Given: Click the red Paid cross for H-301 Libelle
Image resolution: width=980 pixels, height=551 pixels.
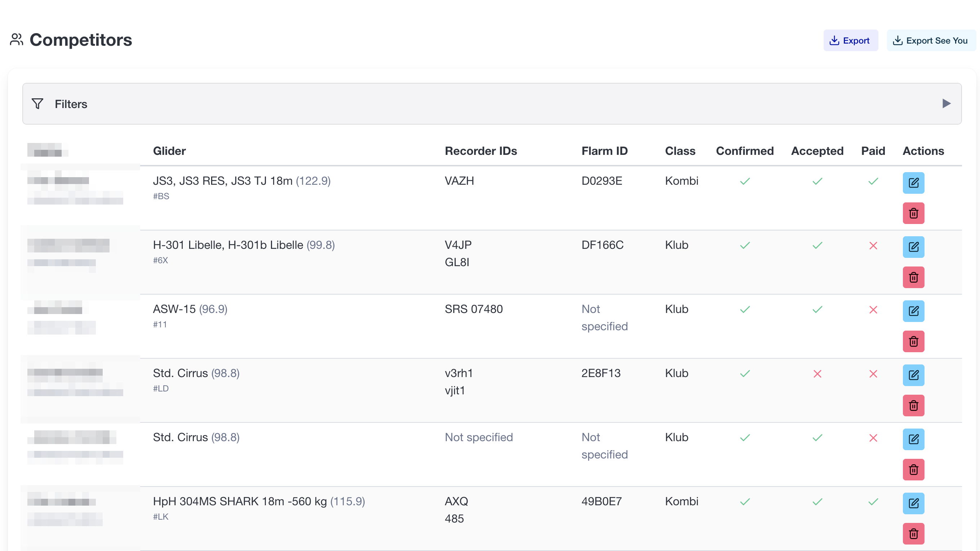Looking at the screenshot, I should coord(873,246).
